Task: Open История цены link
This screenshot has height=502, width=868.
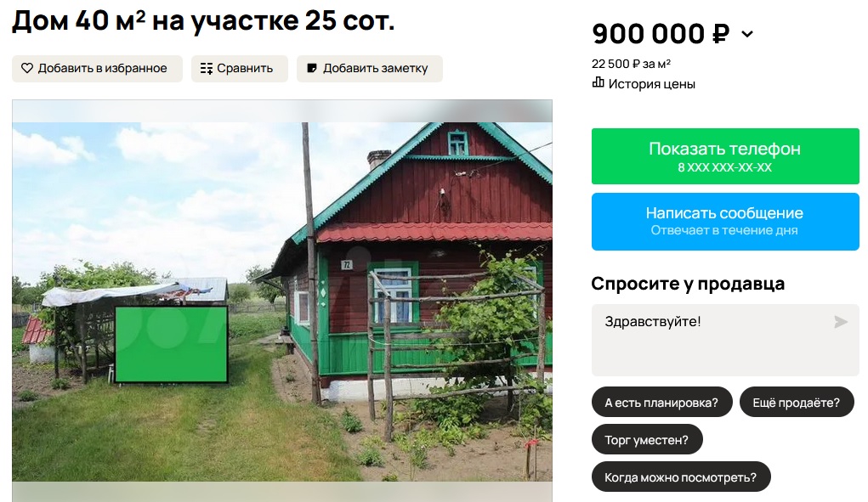Action: click(644, 84)
